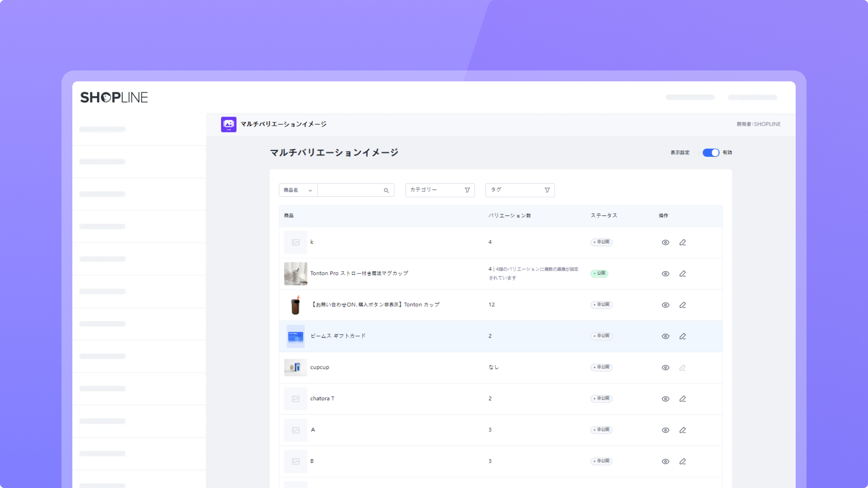Open the カテゴリー filter dropdown

(440, 190)
